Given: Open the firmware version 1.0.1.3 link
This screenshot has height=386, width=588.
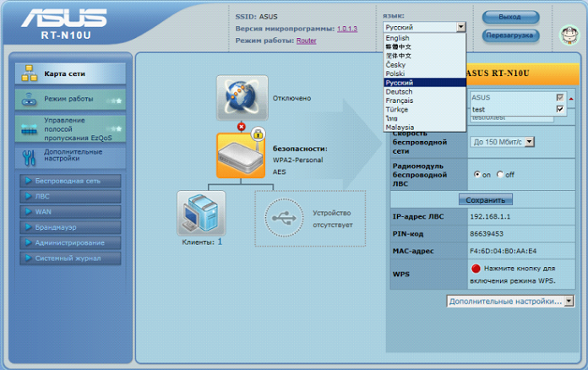Looking at the screenshot, I should click(x=347, y=29).
